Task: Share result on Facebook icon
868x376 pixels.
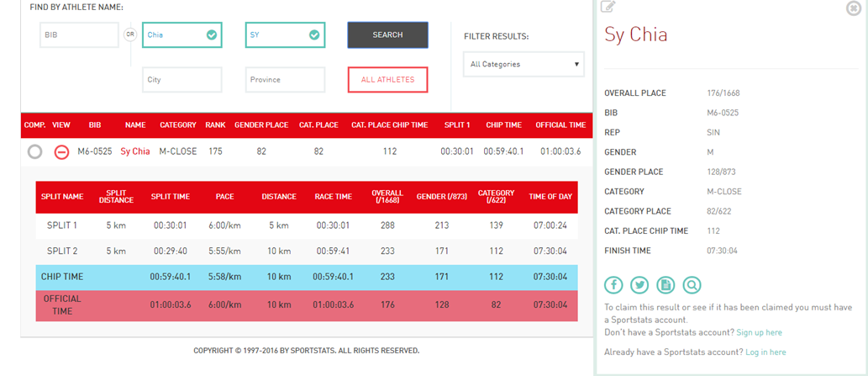Action: point(613,285)
